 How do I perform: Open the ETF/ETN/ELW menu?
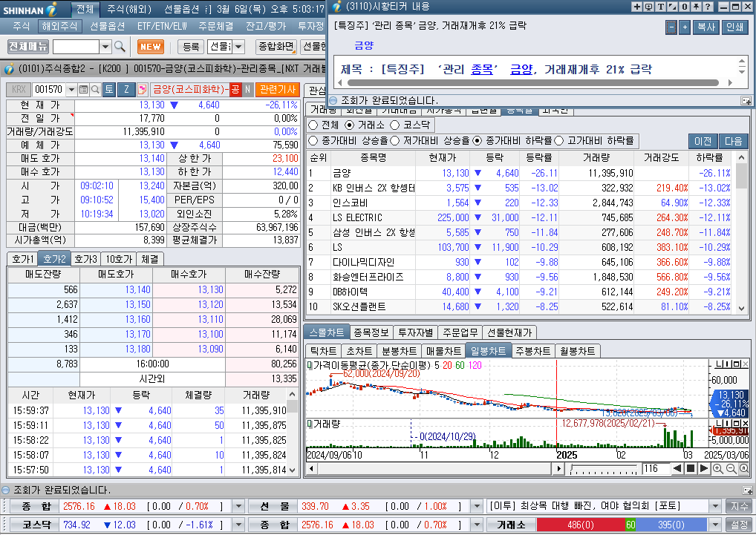pos(162,26)
